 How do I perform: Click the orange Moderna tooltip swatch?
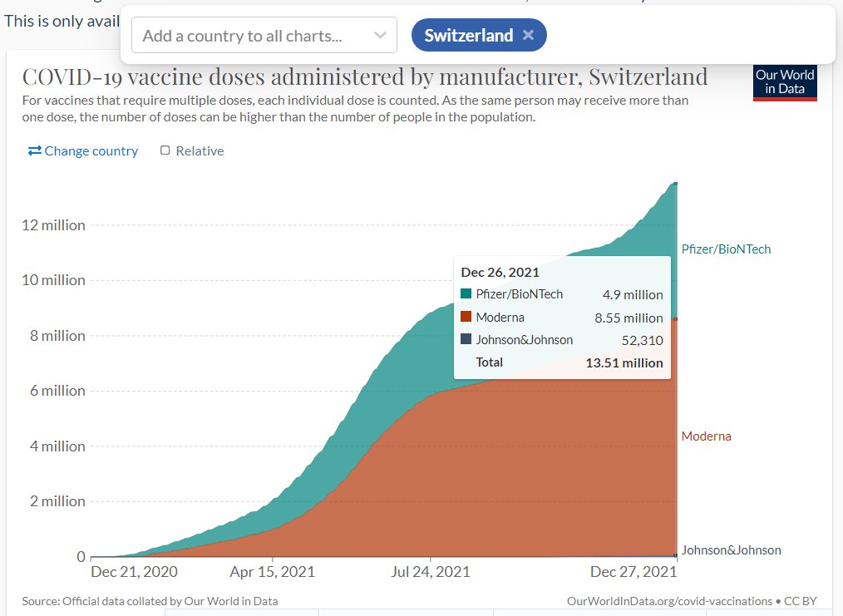pos(466,317)
